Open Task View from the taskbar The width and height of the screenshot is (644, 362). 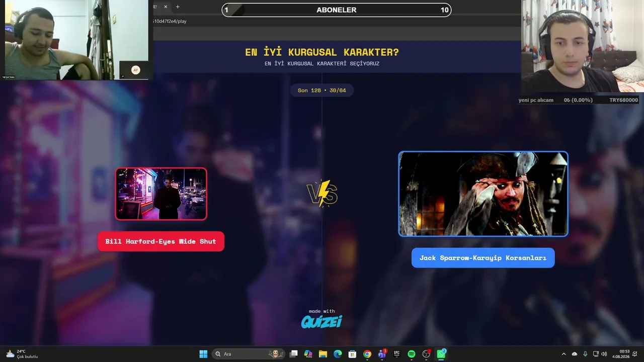[x=294, y=354]
